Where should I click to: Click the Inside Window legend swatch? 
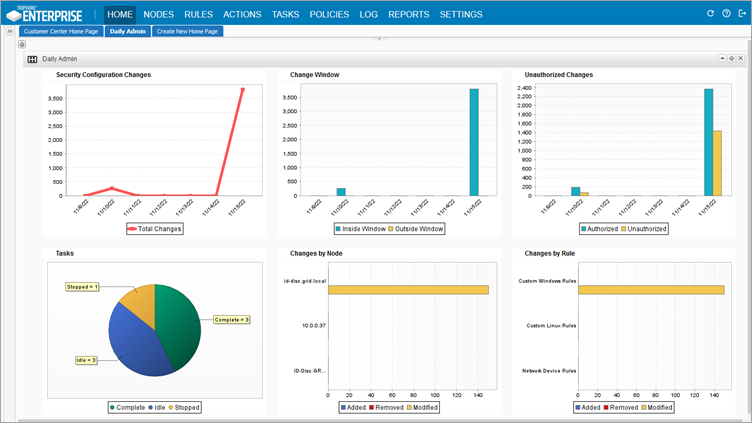pyautogui.click(x=338, y=229)
